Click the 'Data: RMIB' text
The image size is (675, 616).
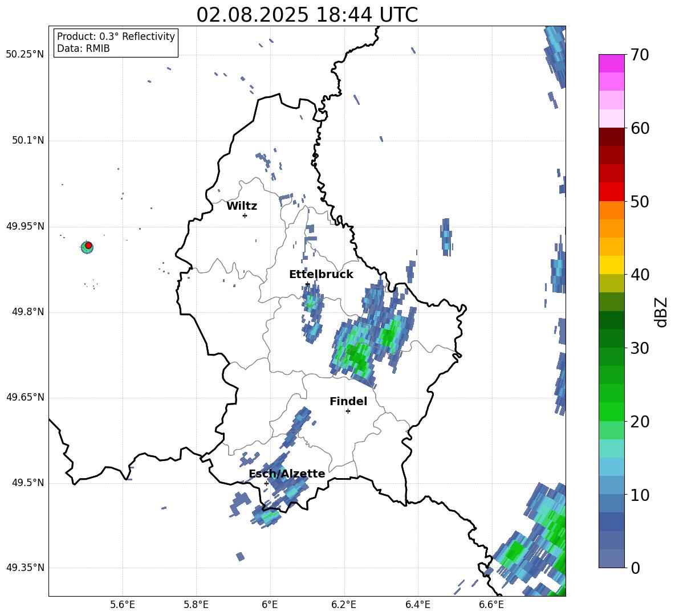point(83,48)
